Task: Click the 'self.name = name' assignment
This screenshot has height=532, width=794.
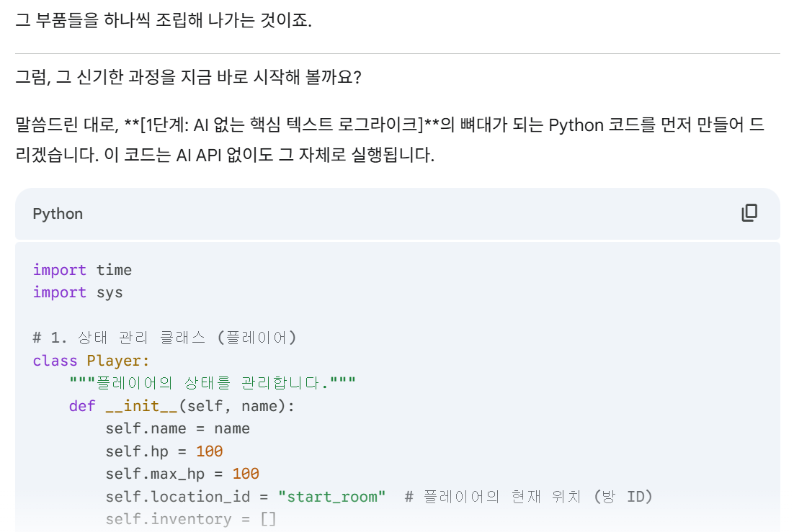Action: tap(177, 428)
